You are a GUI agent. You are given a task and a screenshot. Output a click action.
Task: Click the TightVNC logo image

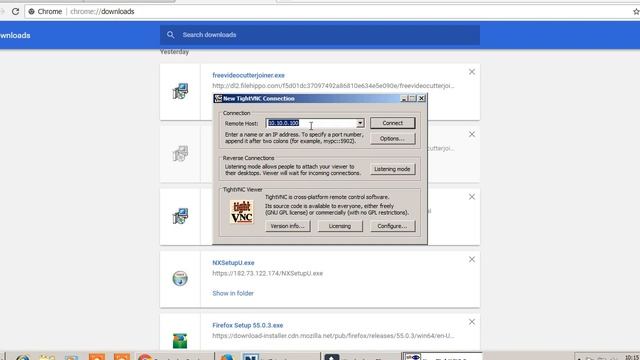point(241,211)
